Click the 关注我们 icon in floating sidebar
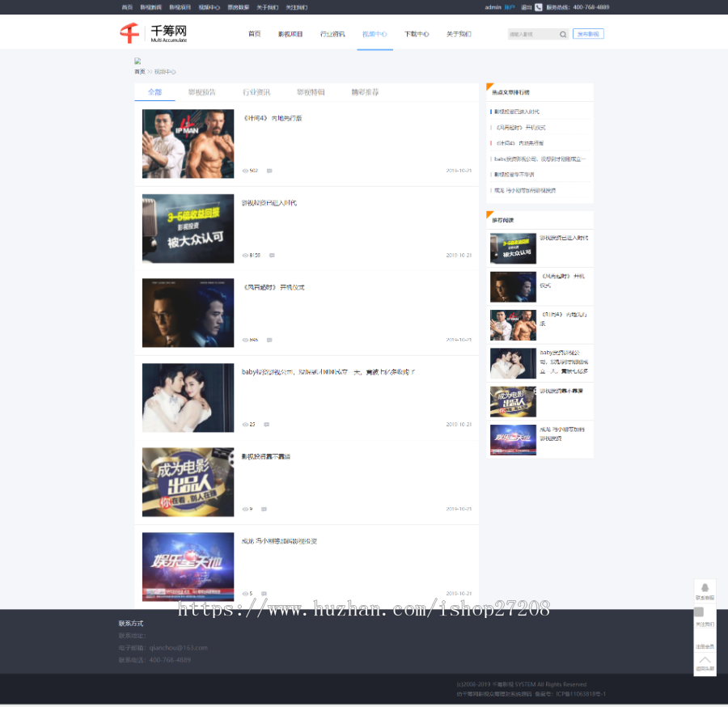The image size is (728, 707). (x=699, y=612)
